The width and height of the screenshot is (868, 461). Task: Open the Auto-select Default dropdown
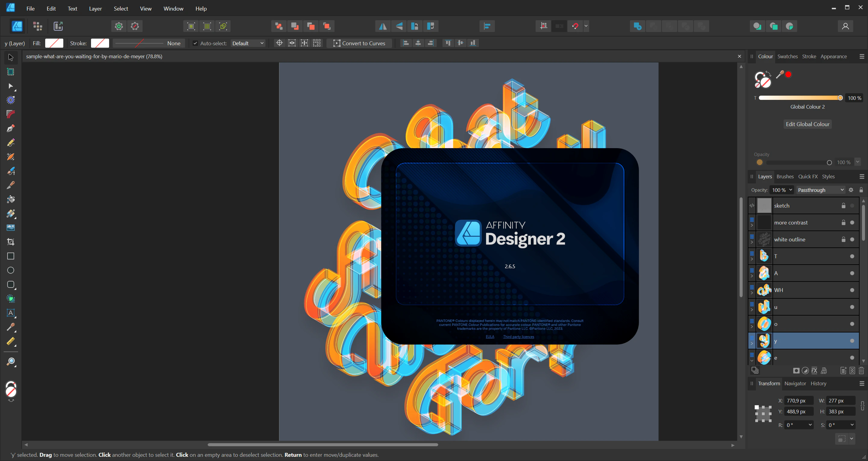coord(248,43)
